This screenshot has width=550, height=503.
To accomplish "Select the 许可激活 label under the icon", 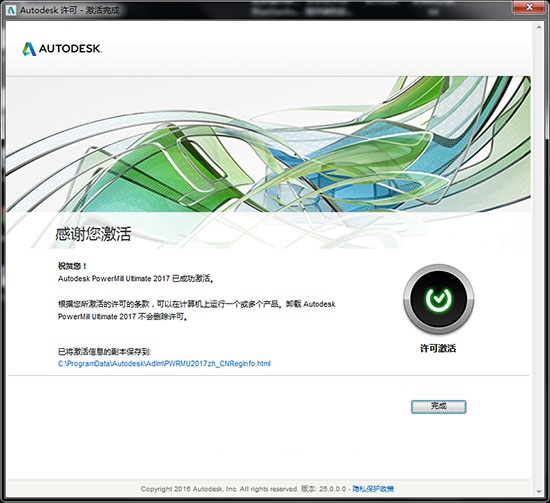I will 438,348.
